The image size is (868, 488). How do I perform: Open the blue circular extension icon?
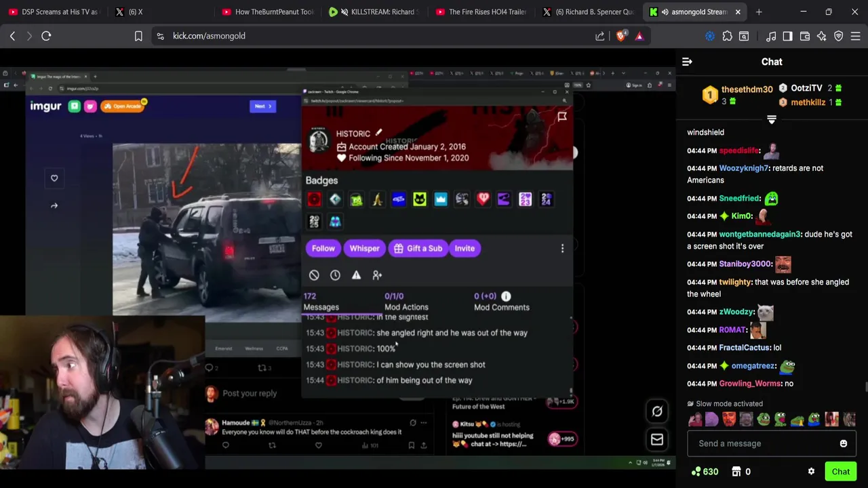710,36
